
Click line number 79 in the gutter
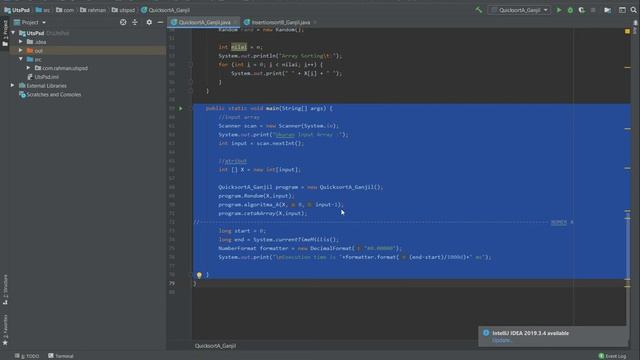(x=172, y=283)
